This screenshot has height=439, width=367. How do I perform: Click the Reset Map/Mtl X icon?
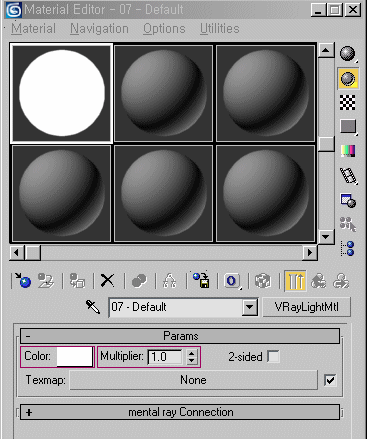[x=107, y=280]
